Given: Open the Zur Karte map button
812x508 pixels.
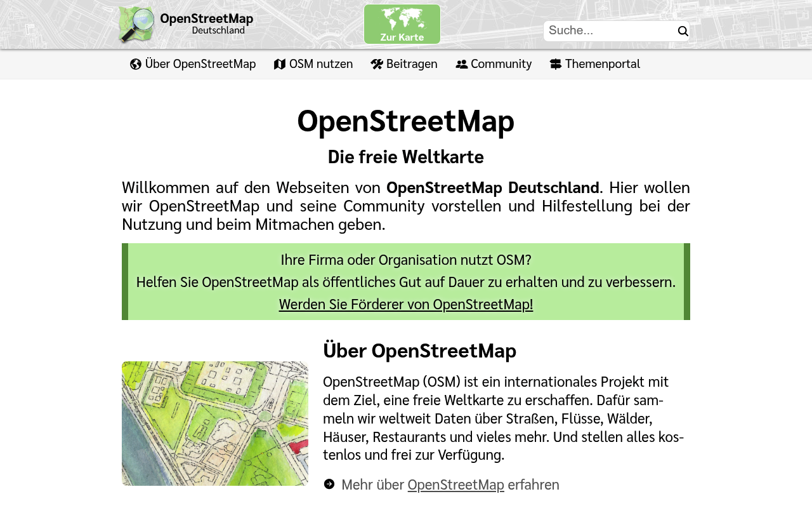Looking at the screenshot, I should pos(402,24).
